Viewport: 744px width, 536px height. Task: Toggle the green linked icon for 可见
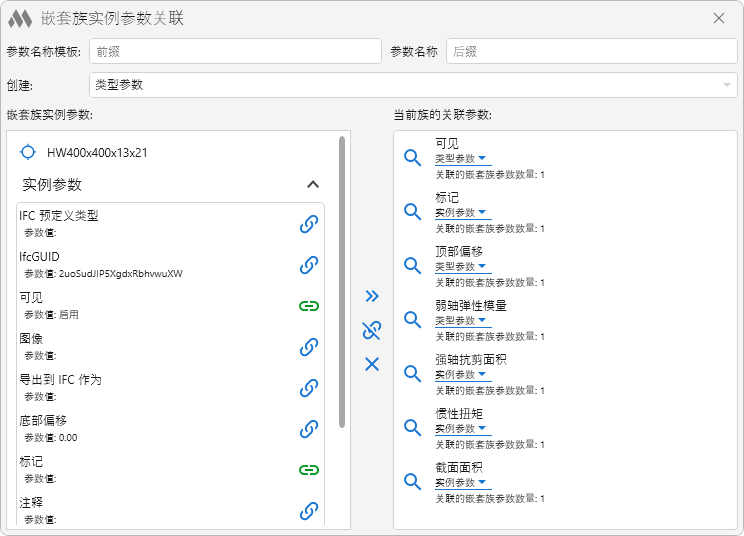(x=309, y=306)
